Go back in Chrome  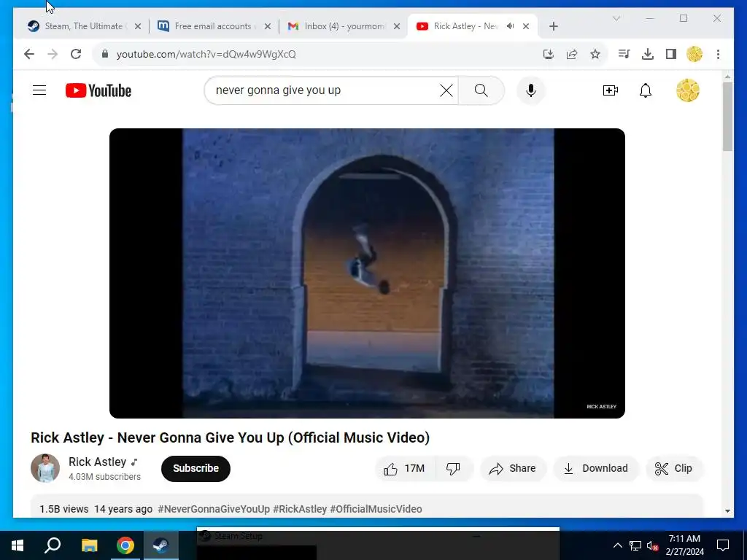click(29, 54)
